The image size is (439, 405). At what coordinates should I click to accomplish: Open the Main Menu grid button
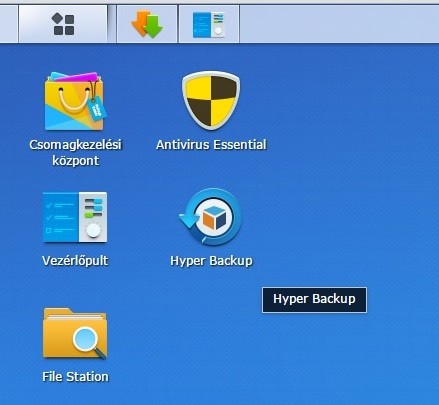pos(63,24)
